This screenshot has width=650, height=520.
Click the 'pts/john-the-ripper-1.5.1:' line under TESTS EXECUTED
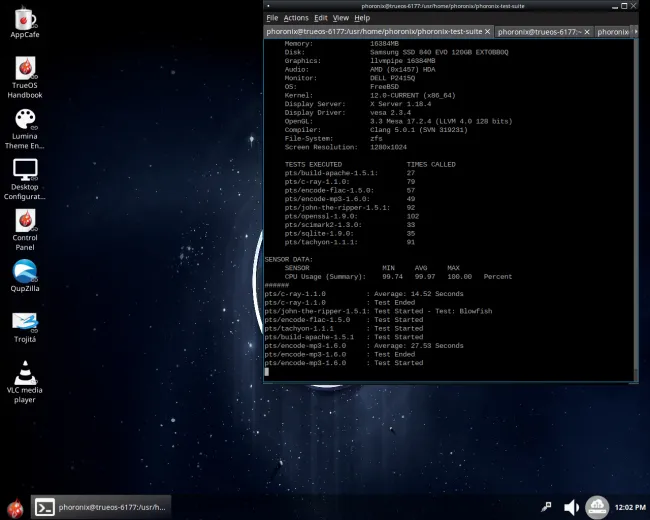click(x=350, y=208)
